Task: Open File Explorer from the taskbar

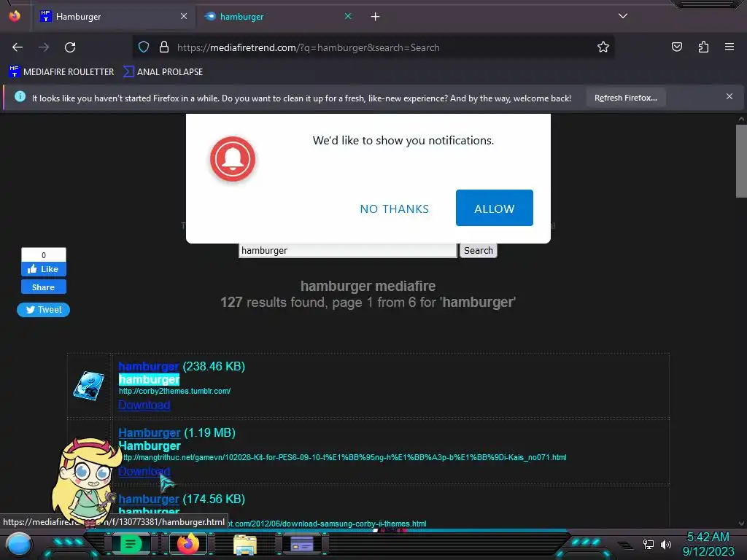Action: click(x=245, y=544)
